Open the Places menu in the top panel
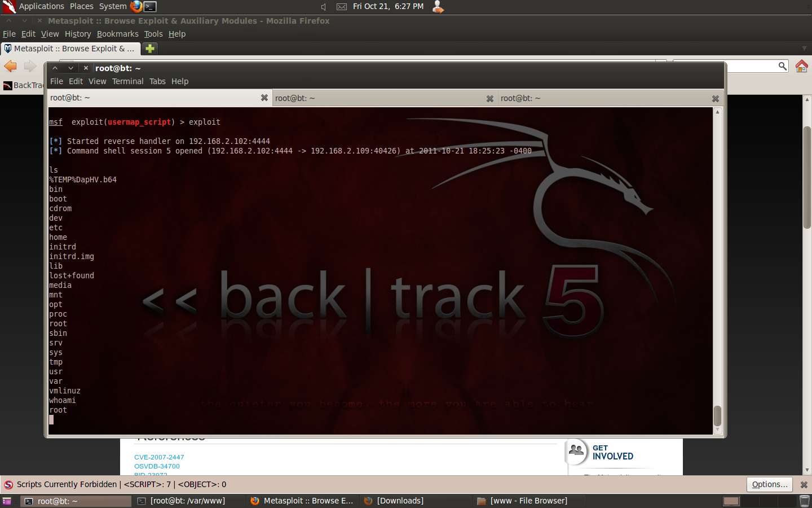The height and width of the screenshot is (508, 812). pyautogui.click(x=82, y=6)
